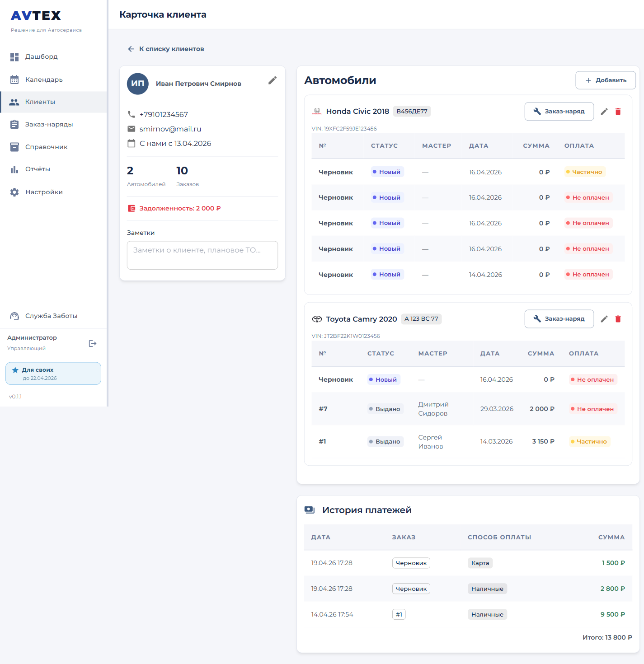
Task: Create Заказ-наряд for Toyota Camry
Action: coord(559,319)
